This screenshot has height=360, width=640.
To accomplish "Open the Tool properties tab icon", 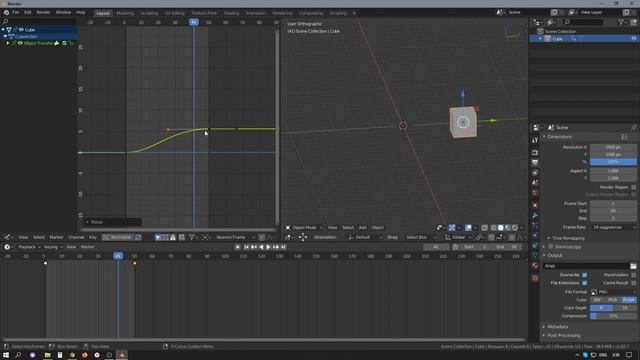I will (x=535, y=140).
